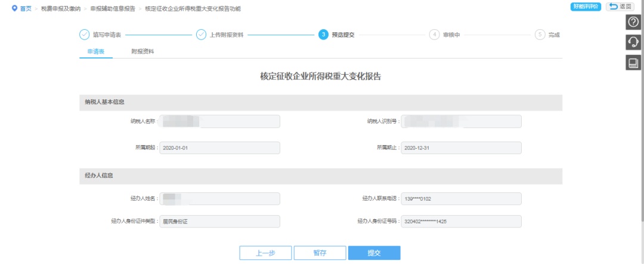Open the customer service headset icon
This screenshot has height=264, width=644.
pos(633,42)
